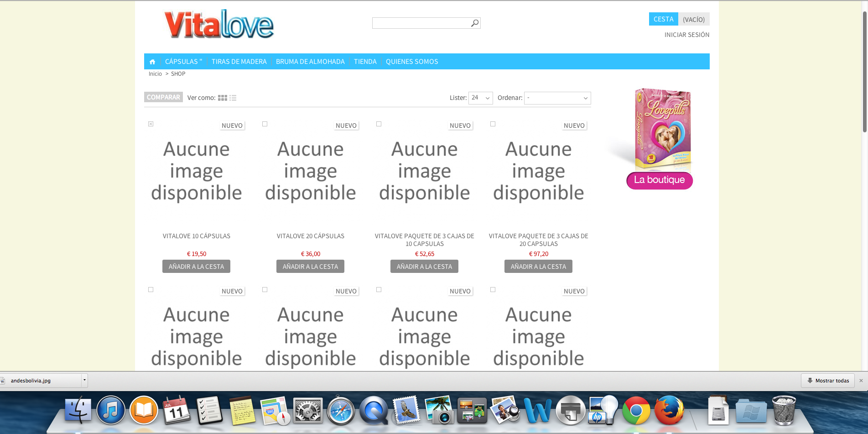Open the blue folder in the dock
Viewport: 868px width, 434px height.
point(751,410)
